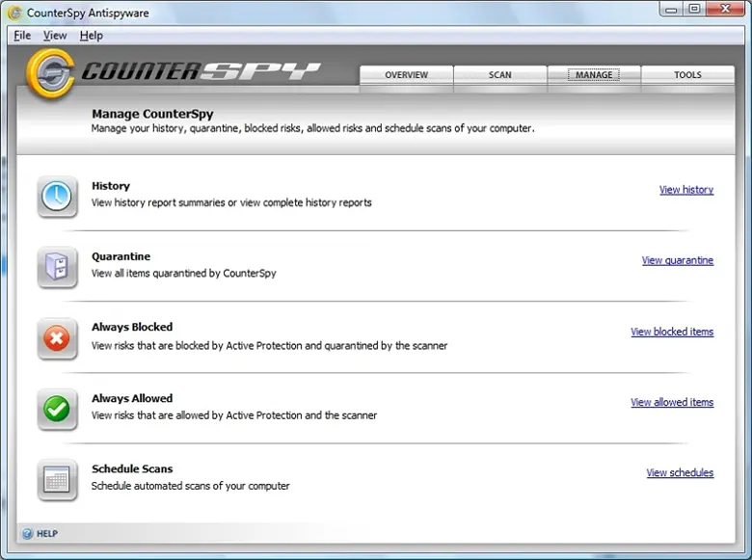Click the View schedules link
The width and height of the screenshot is (752, 560).
[x=680, y=472]
